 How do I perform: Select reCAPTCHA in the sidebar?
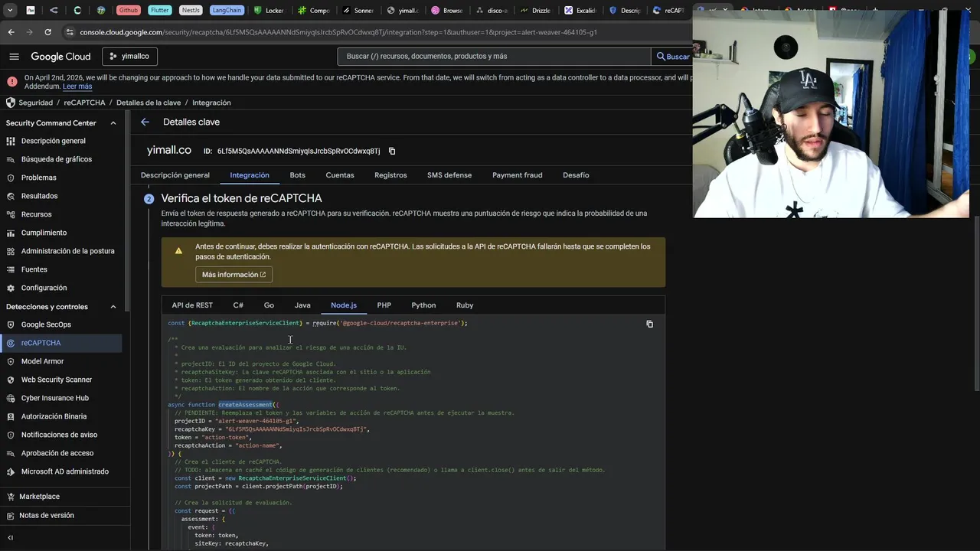point(61,343)
